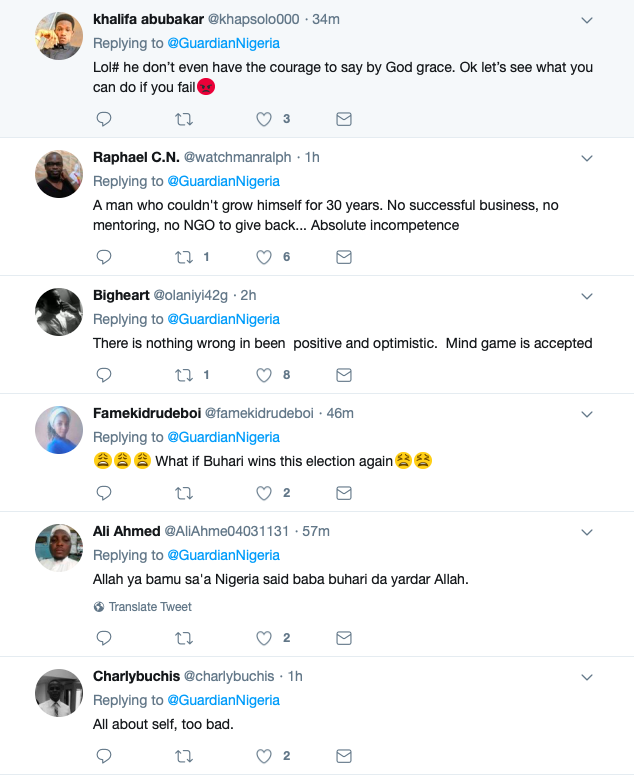This screenshot has width=634, height=776.
Task: Reply to Famekidrudeboi's tweet
Action: tap(103, 493)
